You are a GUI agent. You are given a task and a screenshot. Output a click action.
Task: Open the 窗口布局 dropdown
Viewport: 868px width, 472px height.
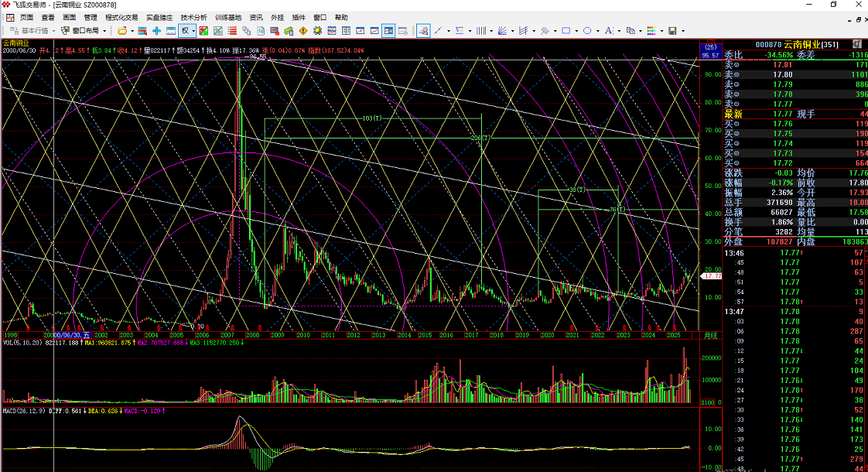81,31
